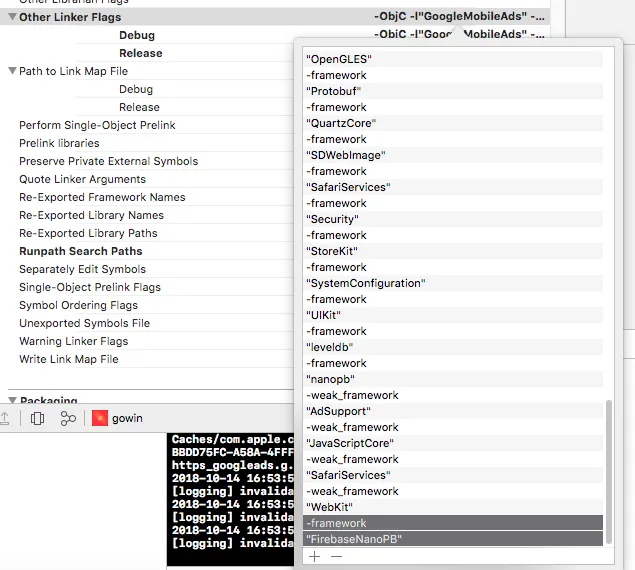Click the popover list vertical scrollbar
Viewport: 635px width, 570px height.
(x=609, y=472)
